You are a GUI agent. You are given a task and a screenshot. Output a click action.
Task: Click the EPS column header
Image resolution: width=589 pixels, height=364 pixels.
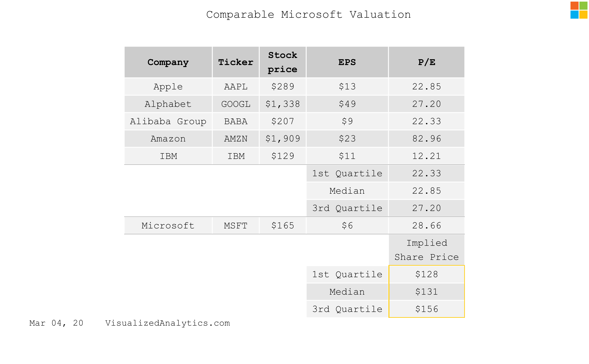click(347, 62)
